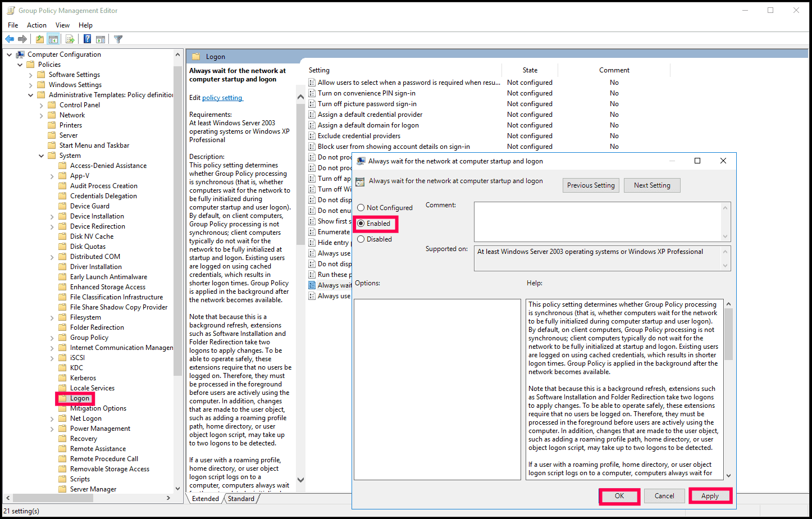Viewport: 812px width, 519px height.
Task: Click the Kerberos folder icon
Action: coord(63,378)
